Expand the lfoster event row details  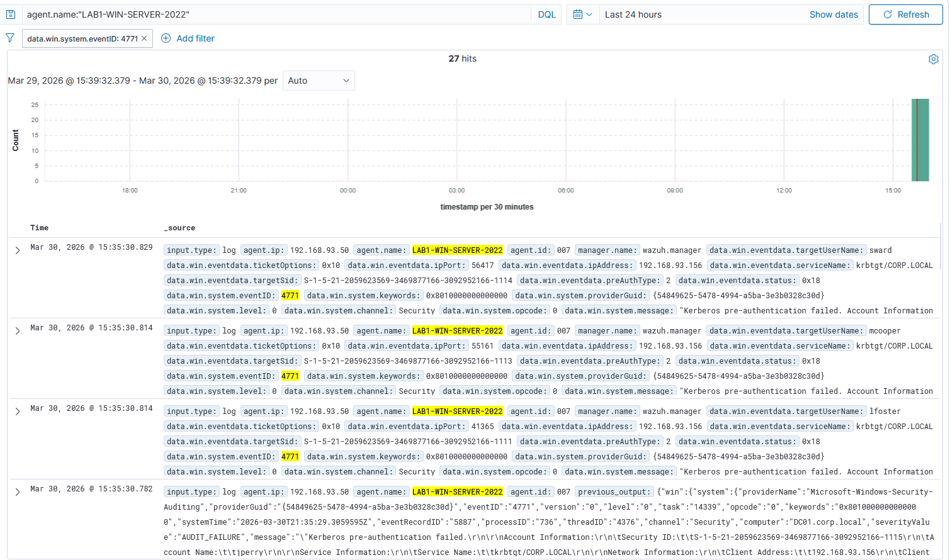[18, 412]
